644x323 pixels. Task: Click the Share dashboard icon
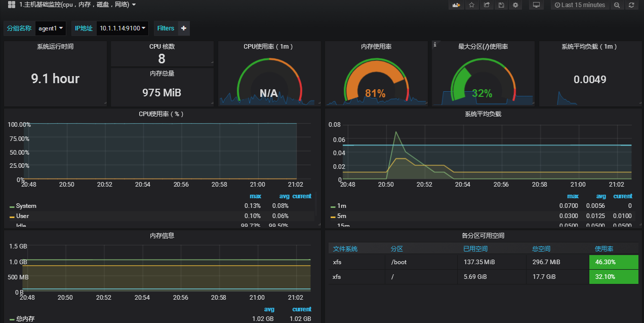[487, 5]
